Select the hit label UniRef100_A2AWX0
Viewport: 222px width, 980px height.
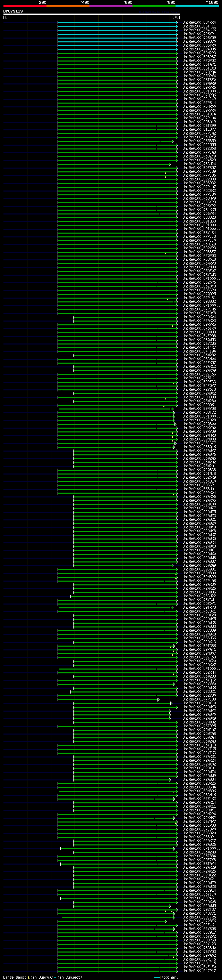click(199, 554)
